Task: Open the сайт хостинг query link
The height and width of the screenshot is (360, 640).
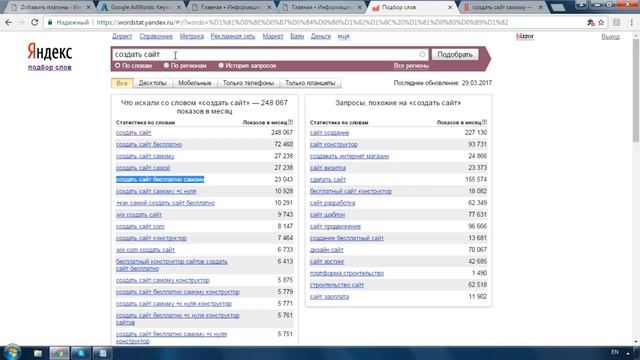Action: [327, 262]
